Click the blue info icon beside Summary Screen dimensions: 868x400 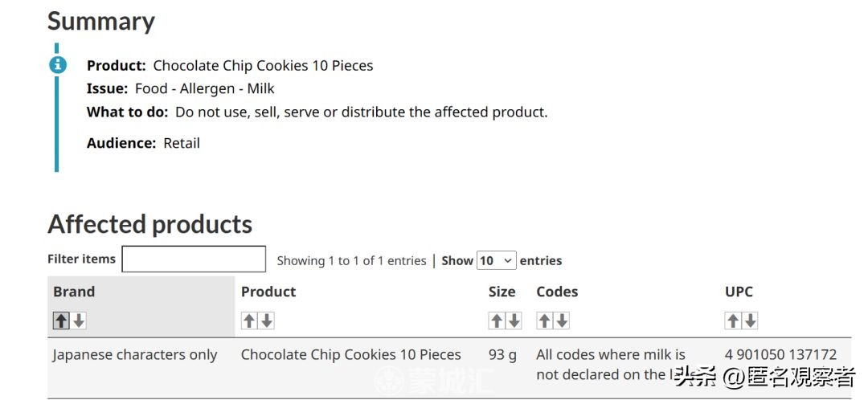[x=58, y=65]
